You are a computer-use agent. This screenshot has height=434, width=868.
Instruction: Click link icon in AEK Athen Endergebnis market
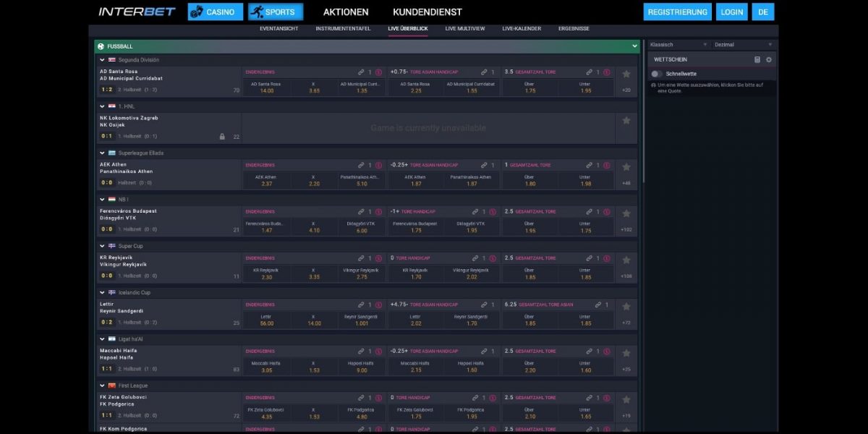[361, 165]
